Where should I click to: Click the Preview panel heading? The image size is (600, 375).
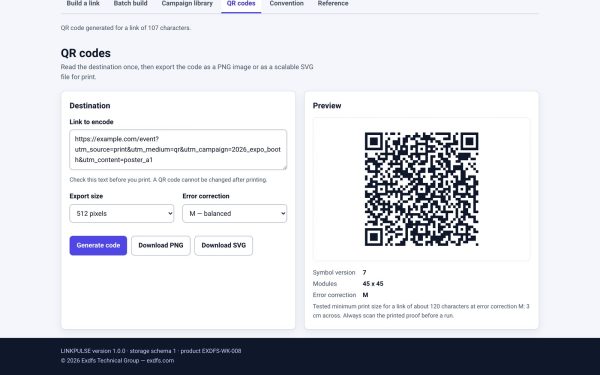click(327, 106)
